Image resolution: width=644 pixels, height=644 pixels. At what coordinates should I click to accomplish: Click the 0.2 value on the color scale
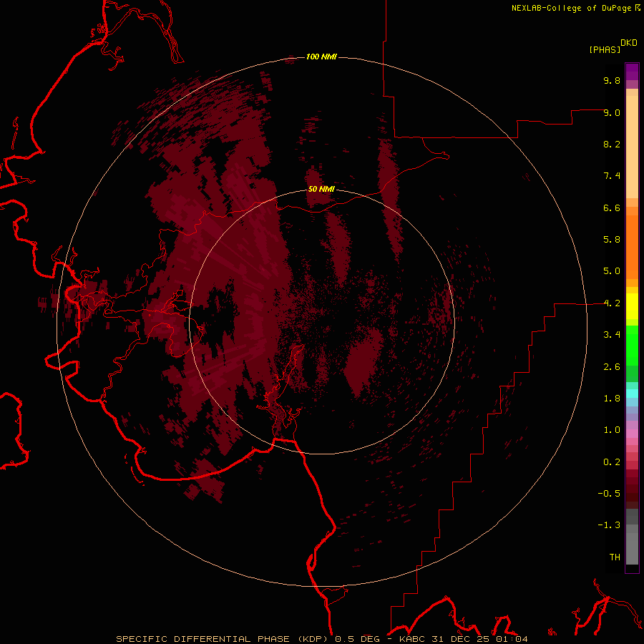click(x=612, y=462)
